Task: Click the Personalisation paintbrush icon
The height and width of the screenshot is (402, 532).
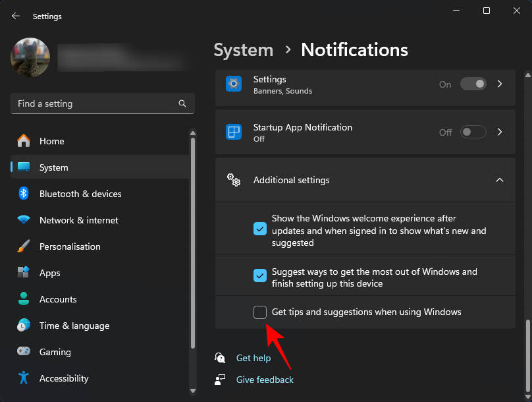Action: pos(24,246)
